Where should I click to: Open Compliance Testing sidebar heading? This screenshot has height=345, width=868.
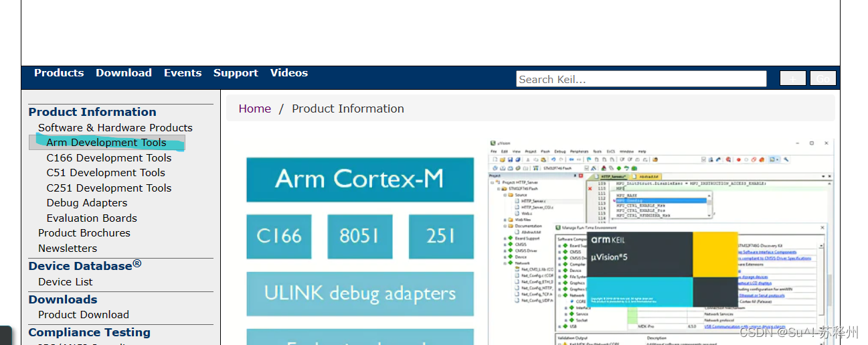click(90, 332)
